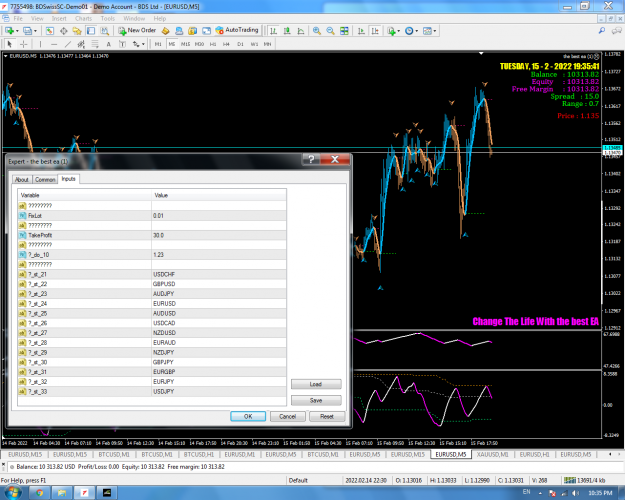Show the Market Watch panel icon
The width and height of the screenshot is (625, 500).
pos(50,31)
